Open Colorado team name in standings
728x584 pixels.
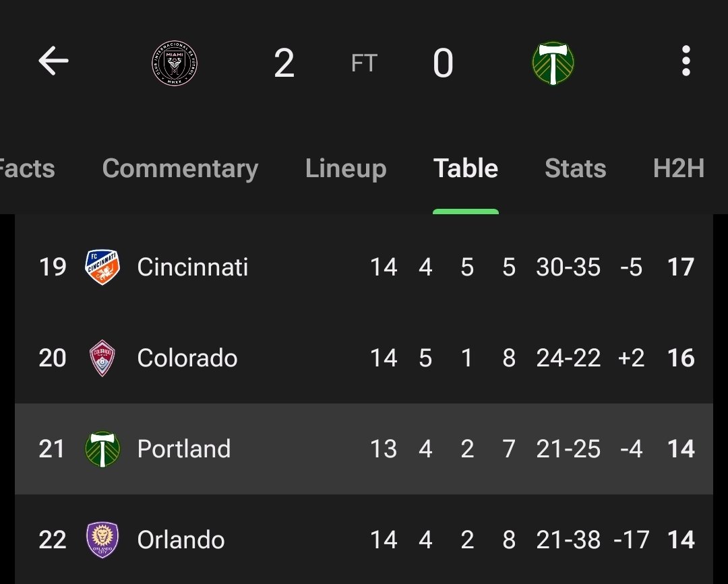point(187,358)
